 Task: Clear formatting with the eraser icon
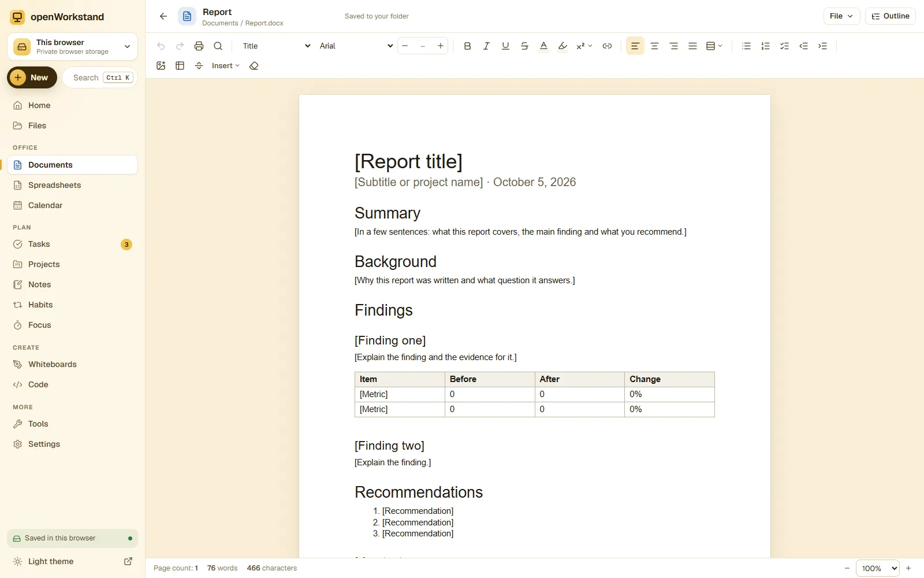click(254, 66)
